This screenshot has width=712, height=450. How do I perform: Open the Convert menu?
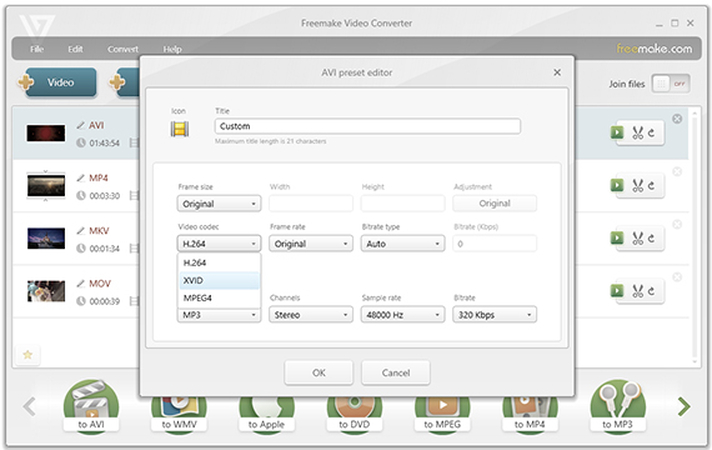click(123, 49)
